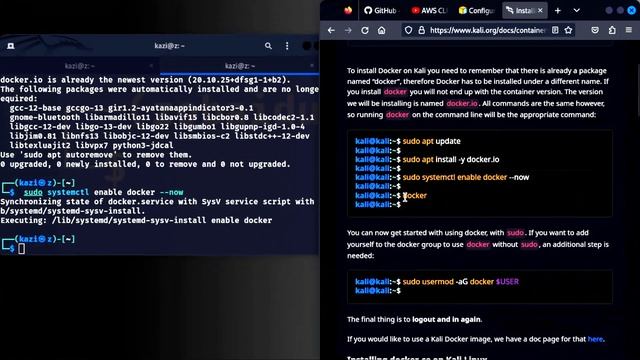Open the browser home page

pos(381,30)
